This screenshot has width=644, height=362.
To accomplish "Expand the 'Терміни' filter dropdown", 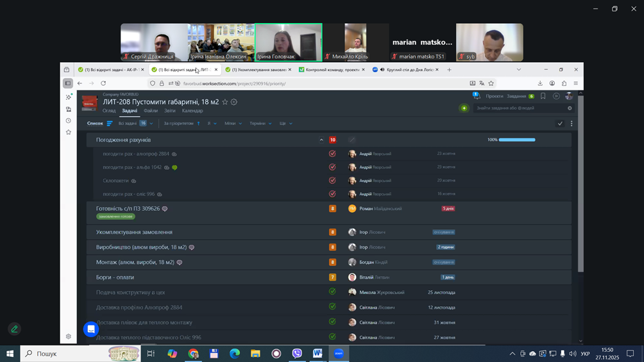I will tap(260, 124).
